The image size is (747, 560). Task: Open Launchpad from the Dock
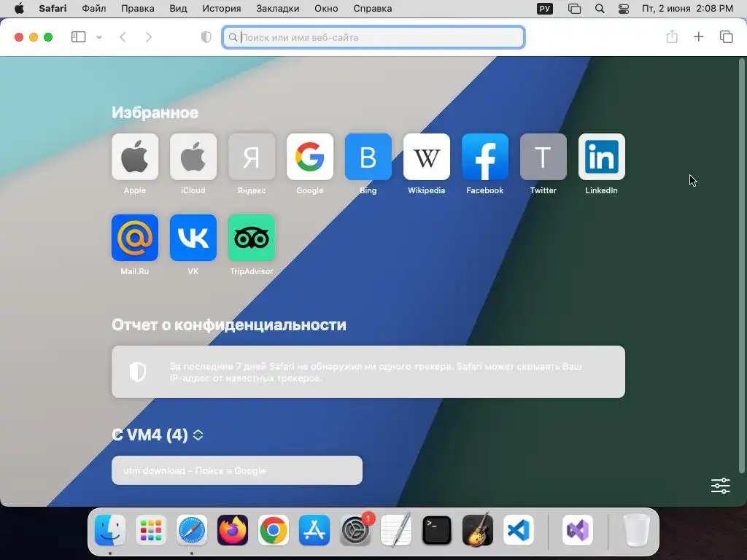(x=151, y=530)
